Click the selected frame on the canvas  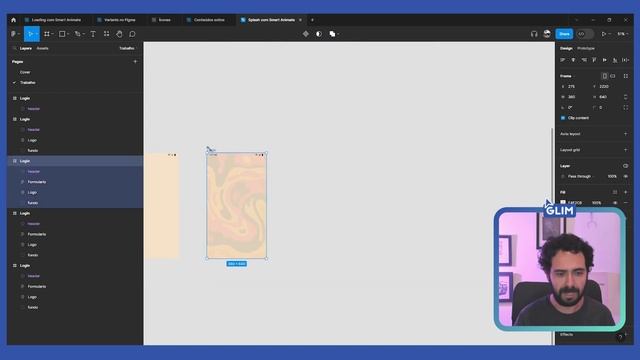point(237,205)
